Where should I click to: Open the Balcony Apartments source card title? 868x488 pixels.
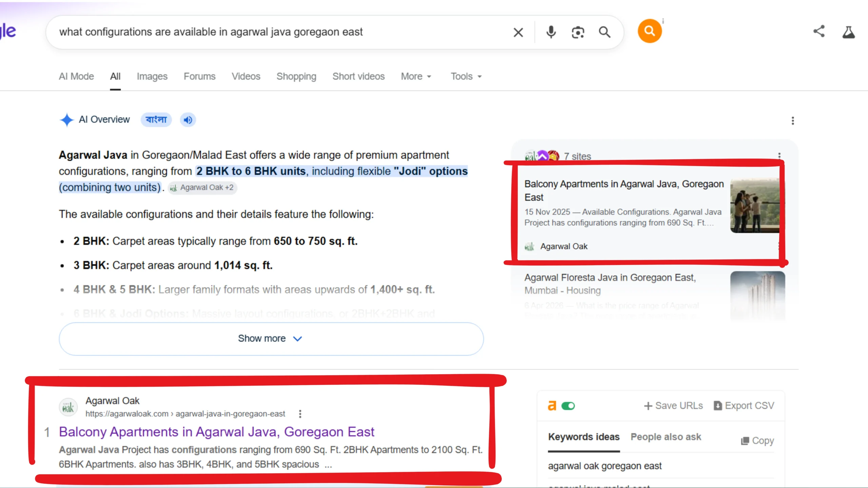pos(624,190)
